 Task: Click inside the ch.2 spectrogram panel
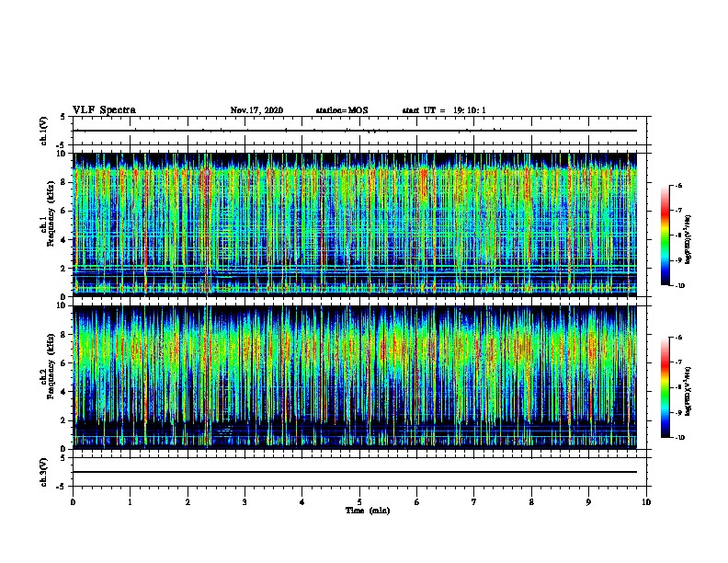click(355, 377)
